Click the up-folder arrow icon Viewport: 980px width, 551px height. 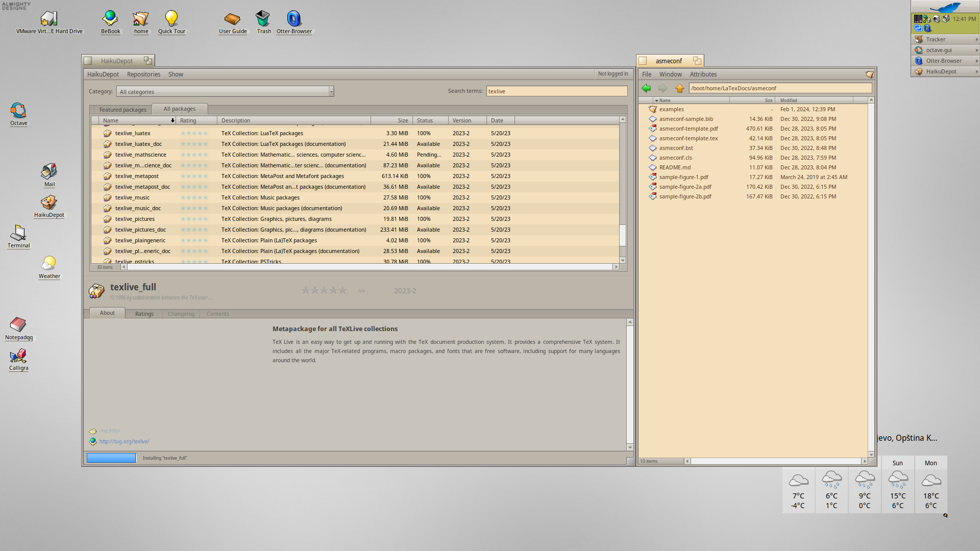(679, 88)
